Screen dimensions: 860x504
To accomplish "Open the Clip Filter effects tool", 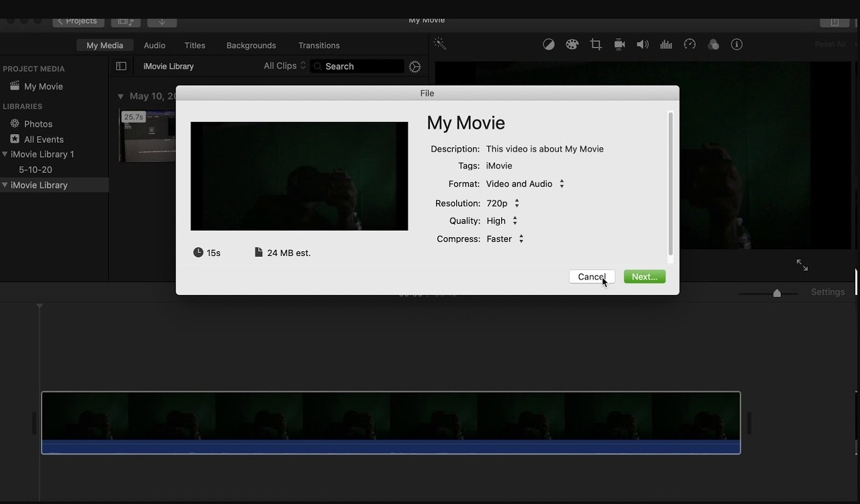I will (x=713, y=44).
